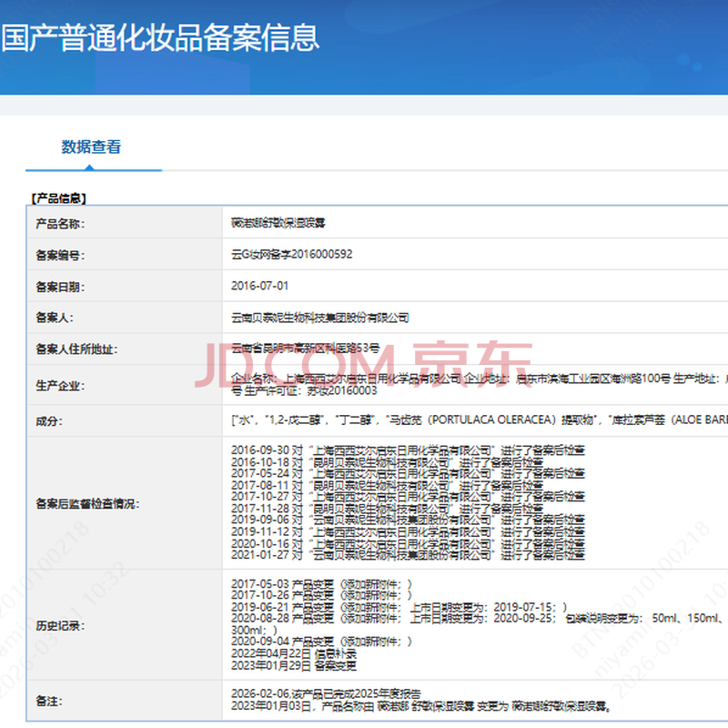Click the 备案日期 row label

pos(60,287)
